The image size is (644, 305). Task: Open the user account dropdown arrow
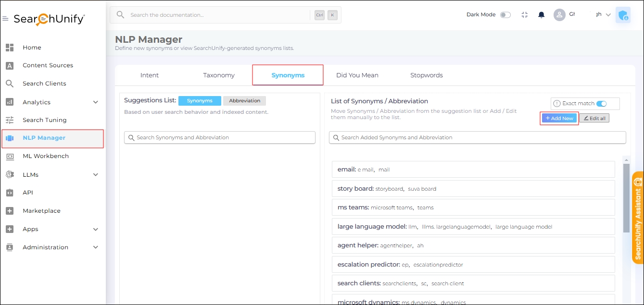(608, 15)
